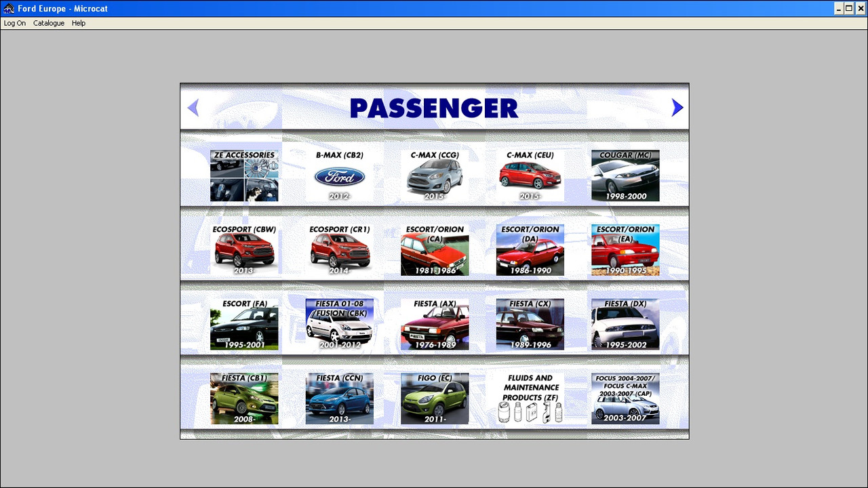The image size is (868, 488).
Task: Select the B-MAX (CB2) 2012 tile
Action: point(340,176)
